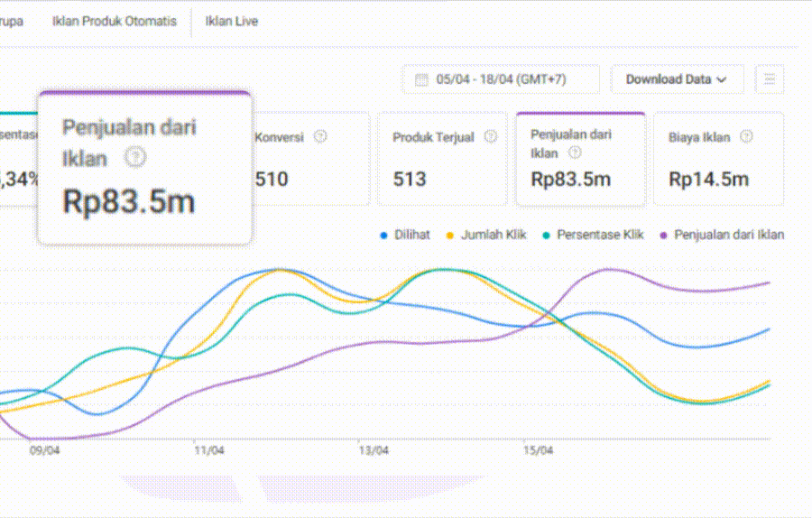The height and width of the screenshot is (518, 812).
Task: Show help icon on small Penjualan dari Iklan card
Action: click(575, 153)
